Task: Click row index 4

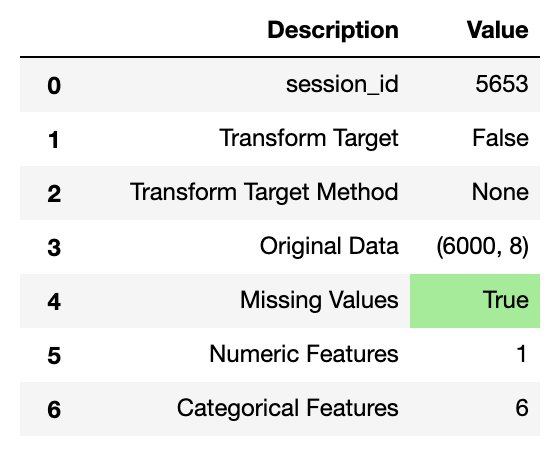Action: (x=54, y=302)
